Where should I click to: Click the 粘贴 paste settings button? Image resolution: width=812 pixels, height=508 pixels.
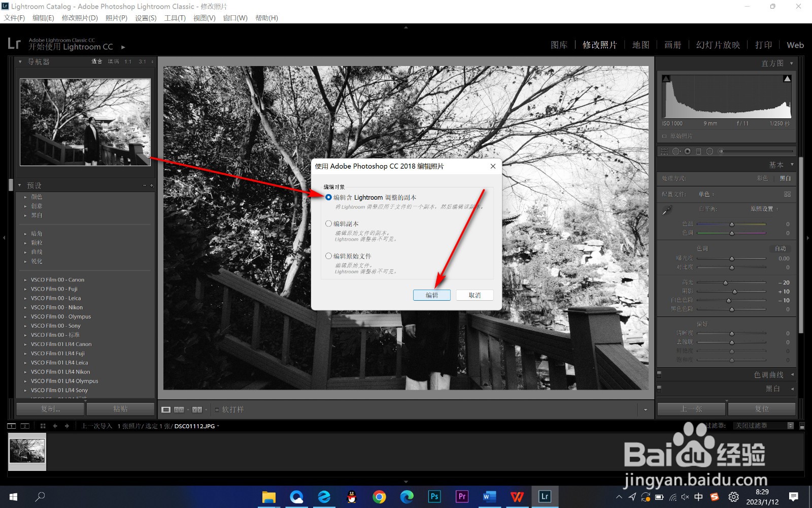coord(120,409)
